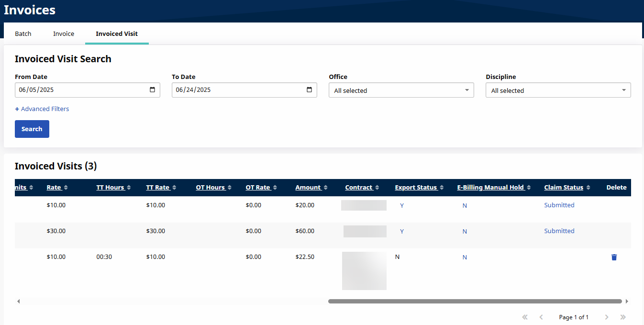Open the To Date calendar picker
The image size is (644, 325).
click(309, 90)
